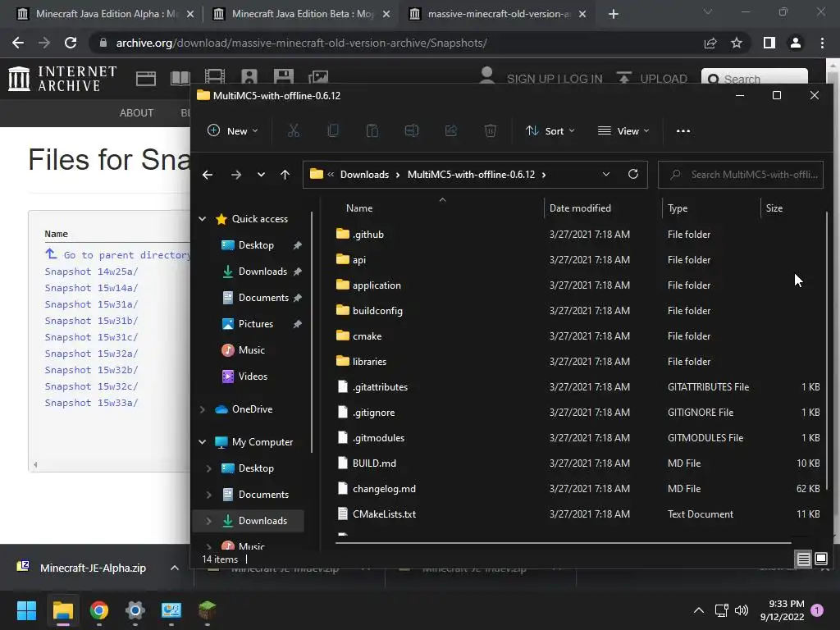Switch to Minecraft Java Edition Beta tab

pos(302,14)
